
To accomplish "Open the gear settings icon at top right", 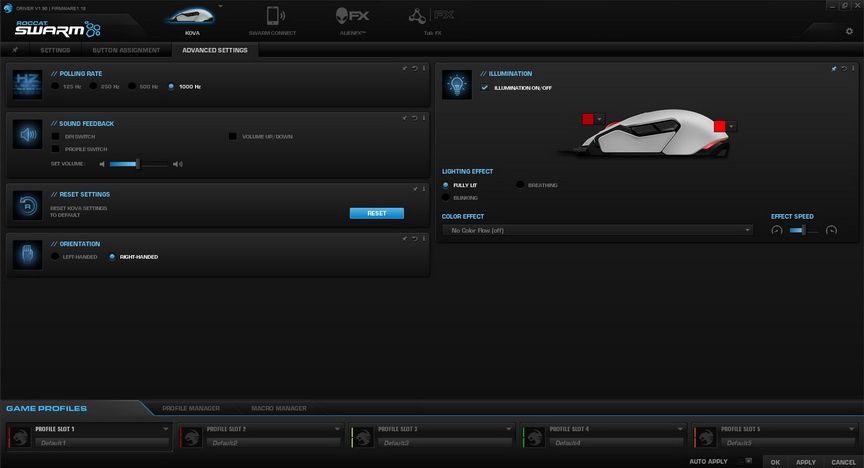I will point(849,31).
